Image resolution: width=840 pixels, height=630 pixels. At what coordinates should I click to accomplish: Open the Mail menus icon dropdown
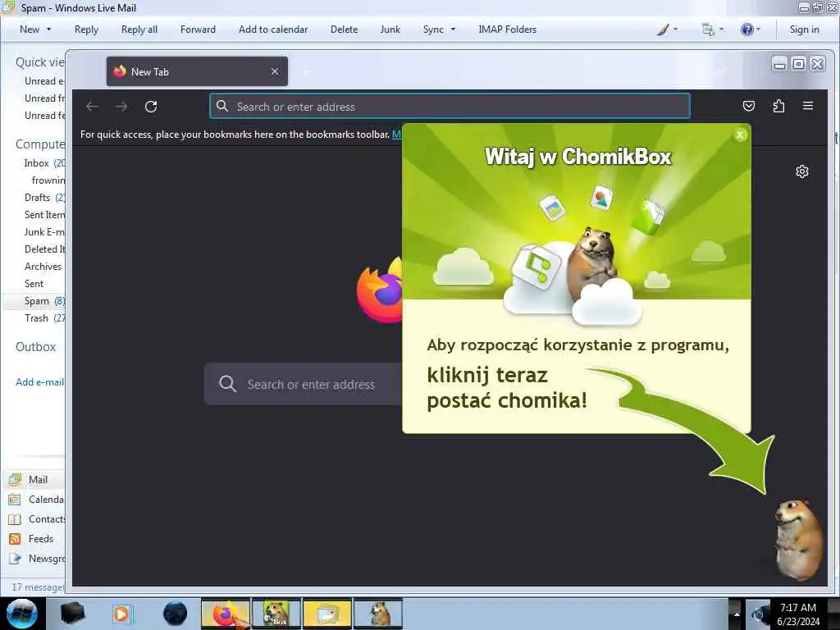pyautogui.click(x=713, y=30)
